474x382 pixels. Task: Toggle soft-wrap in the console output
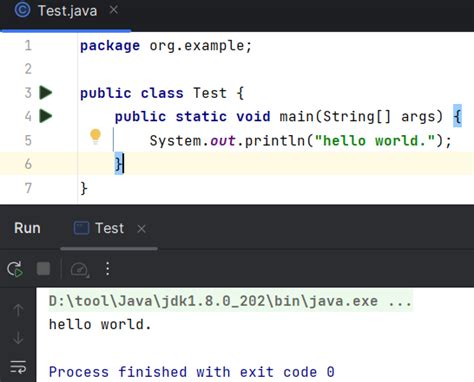pyautogui.click(x=18, y=367)
